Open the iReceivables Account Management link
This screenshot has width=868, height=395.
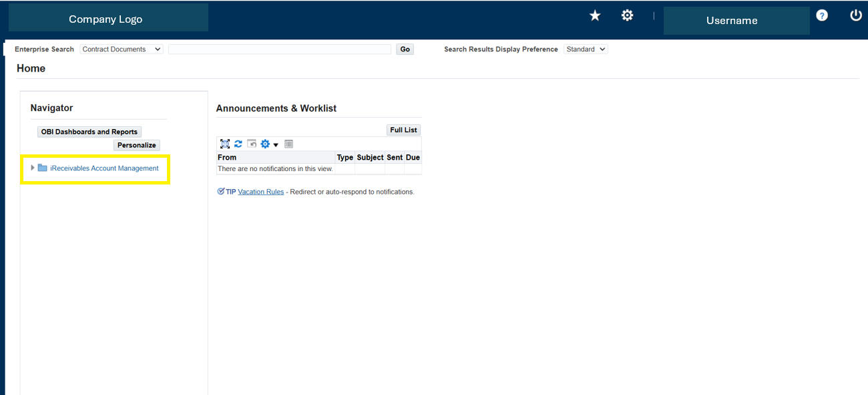pyautogui.click(x=104, y=168)
